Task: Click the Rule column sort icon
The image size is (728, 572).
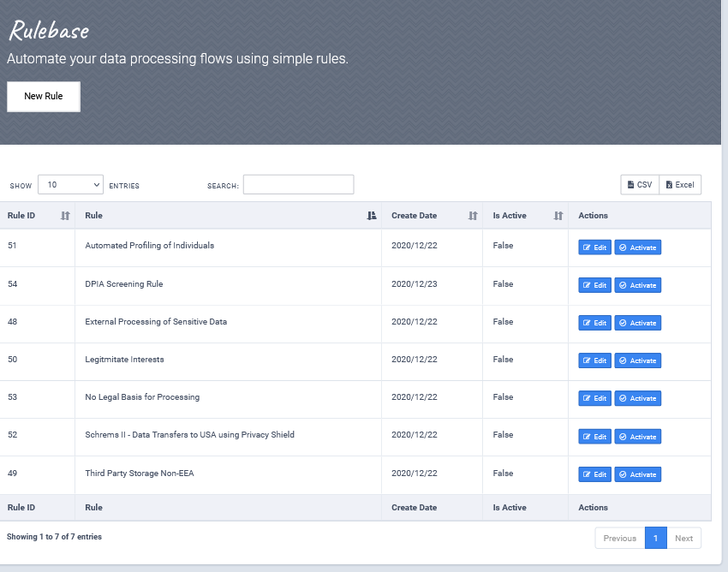Action: [x=372, y=216]
